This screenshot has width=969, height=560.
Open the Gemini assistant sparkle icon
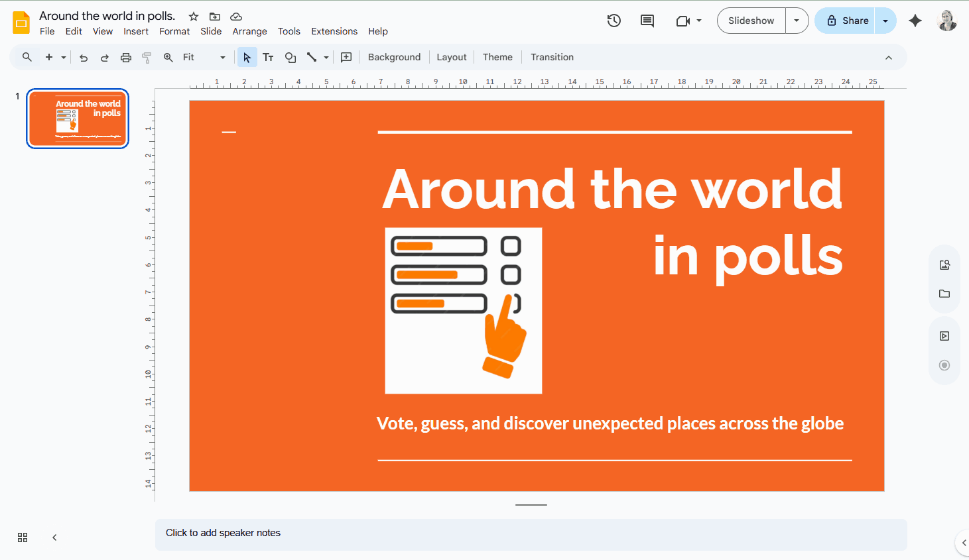coord(915,21)
